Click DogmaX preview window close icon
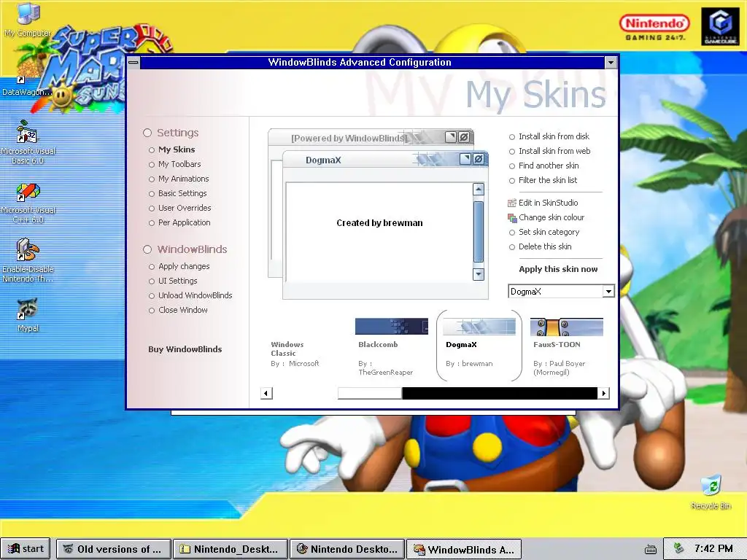The height and width of the screenshot is (560, 747). click(x=479, y=159)
